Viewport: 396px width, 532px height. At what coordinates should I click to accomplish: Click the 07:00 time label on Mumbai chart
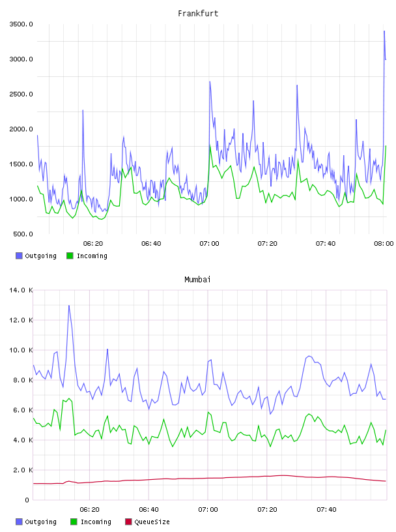point(208,510)
